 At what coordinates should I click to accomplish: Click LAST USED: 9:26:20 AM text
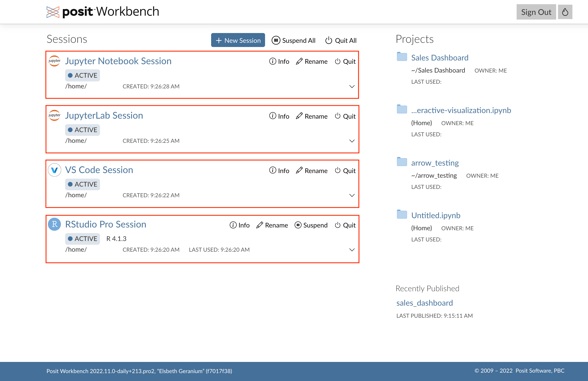coord(219,250)
